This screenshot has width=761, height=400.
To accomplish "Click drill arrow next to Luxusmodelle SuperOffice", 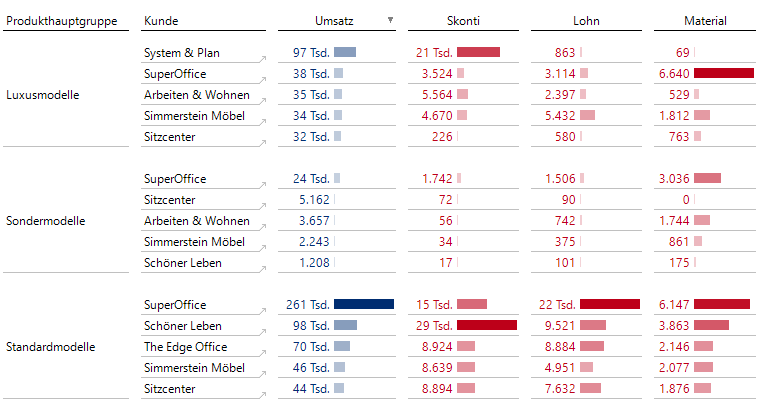I will pos(264,81).
